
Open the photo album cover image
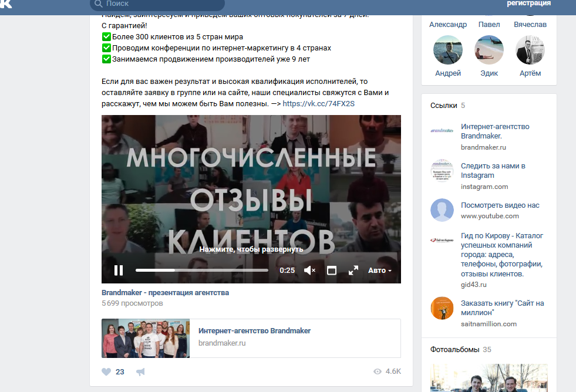[x=489, y=378]
